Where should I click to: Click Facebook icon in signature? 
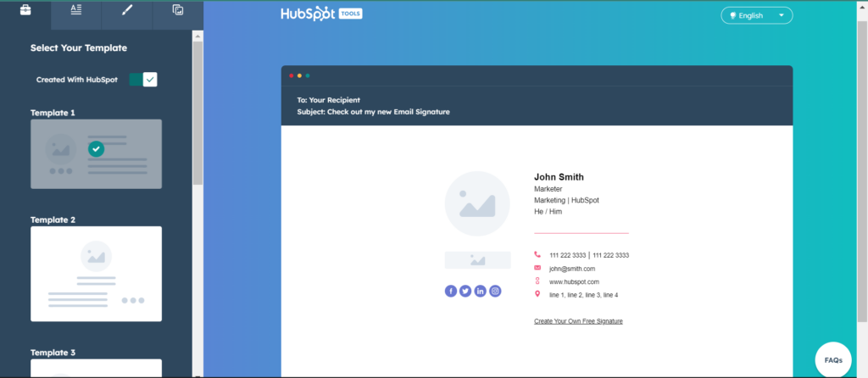click(x=451, y=291)
